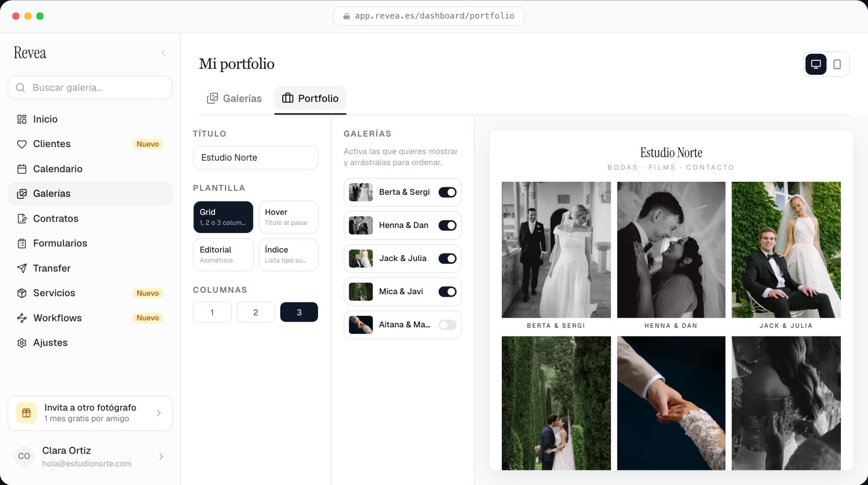Viewport: 868px width, 485px height.
Task: Open the Portfolio tab
Action: click(310, 98)
